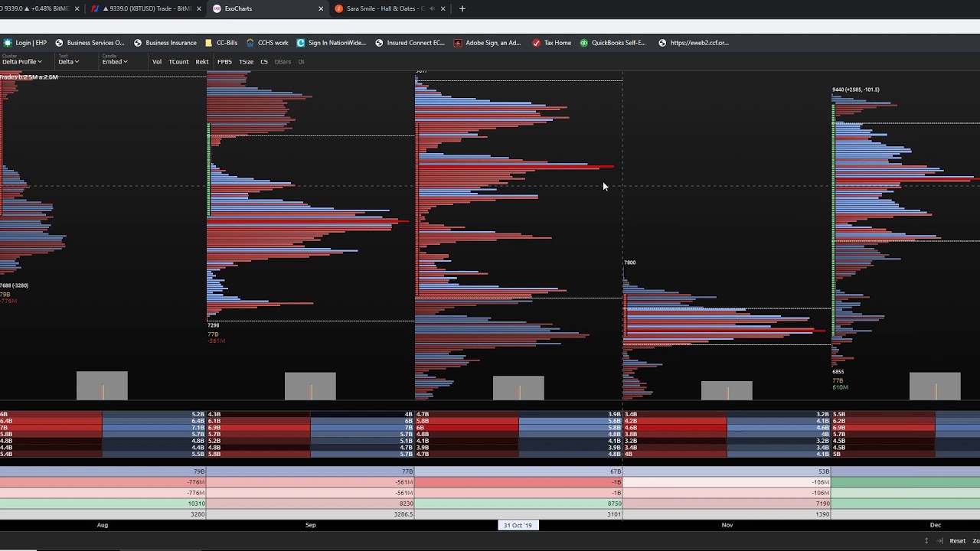Open Business Insurance bookmark

coord(165,43)
